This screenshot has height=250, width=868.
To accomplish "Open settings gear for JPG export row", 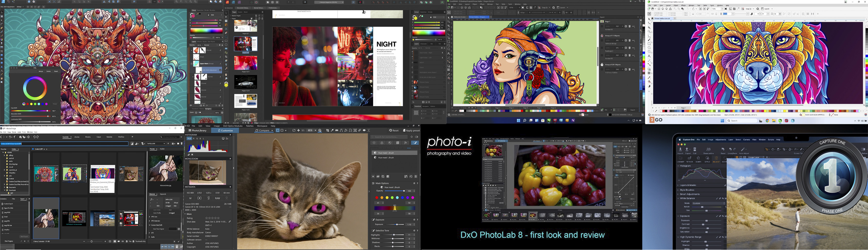I will [626, 40].
